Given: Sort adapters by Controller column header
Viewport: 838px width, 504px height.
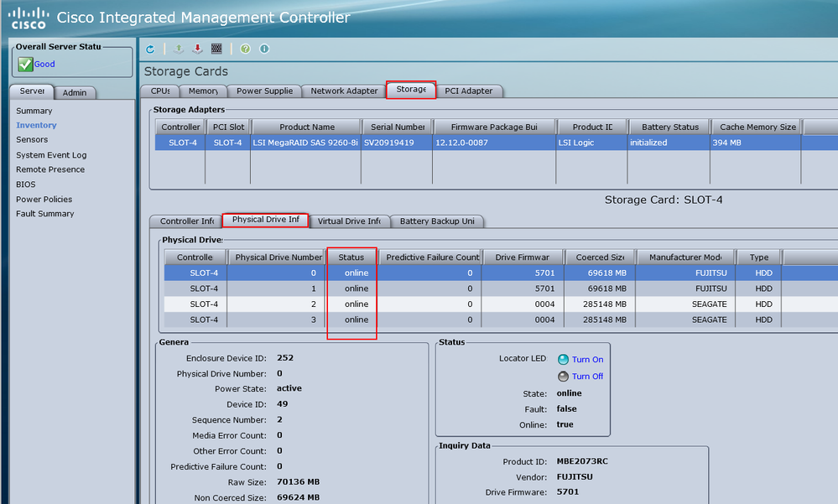Looking at the screenshot, I should click(180, 127).
